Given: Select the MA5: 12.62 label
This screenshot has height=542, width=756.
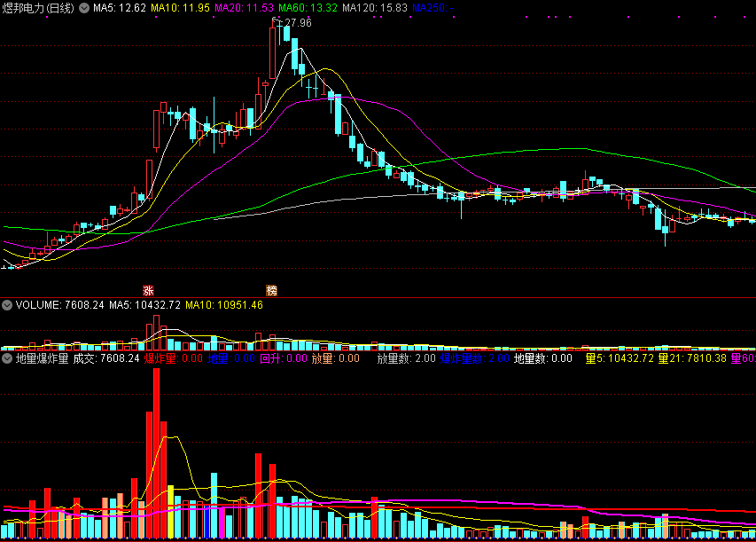Looking at the screenshot, I should point(120,8).
